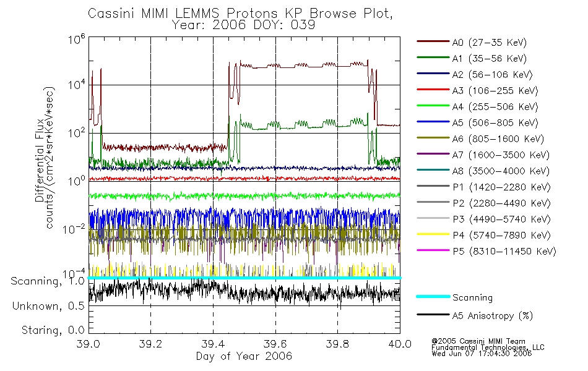
Task: Click the x-axis tick label 39.2
Action: pyautogui.click(x=151, y=344)
